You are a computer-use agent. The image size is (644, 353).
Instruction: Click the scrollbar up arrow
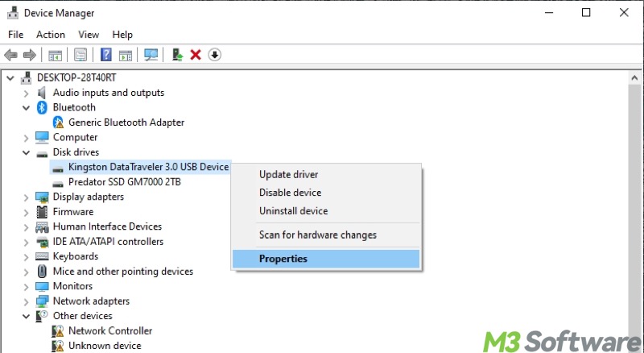click(x=634, y=77)
